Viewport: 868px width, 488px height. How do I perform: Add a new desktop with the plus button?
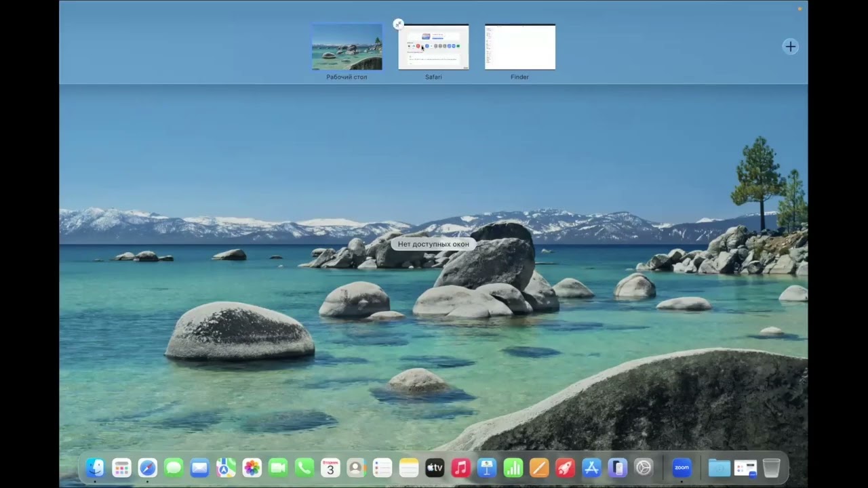click(x=790, y=46)
